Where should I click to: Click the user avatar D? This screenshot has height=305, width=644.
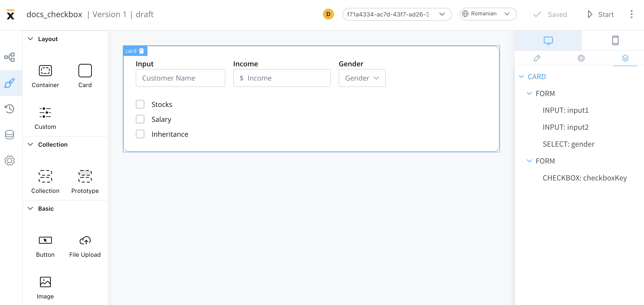(328, 14)
